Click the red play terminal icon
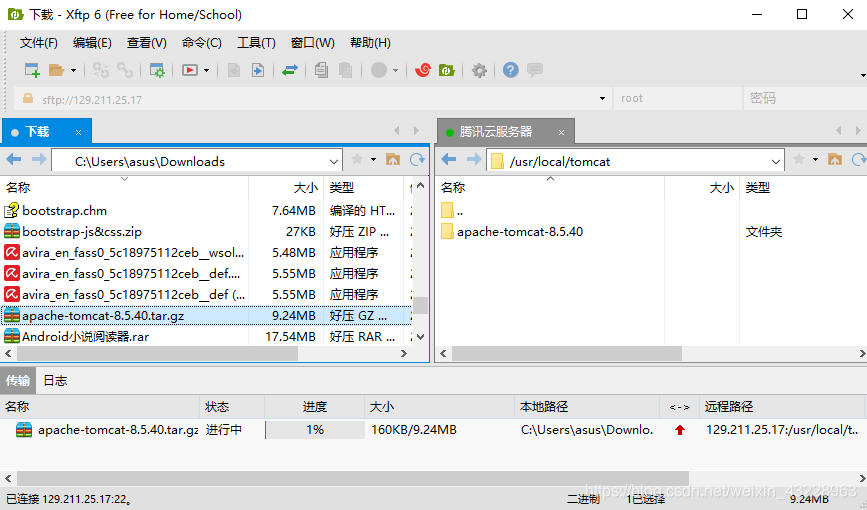This screenshot has height=510, width=867. [x=190, y=70]
